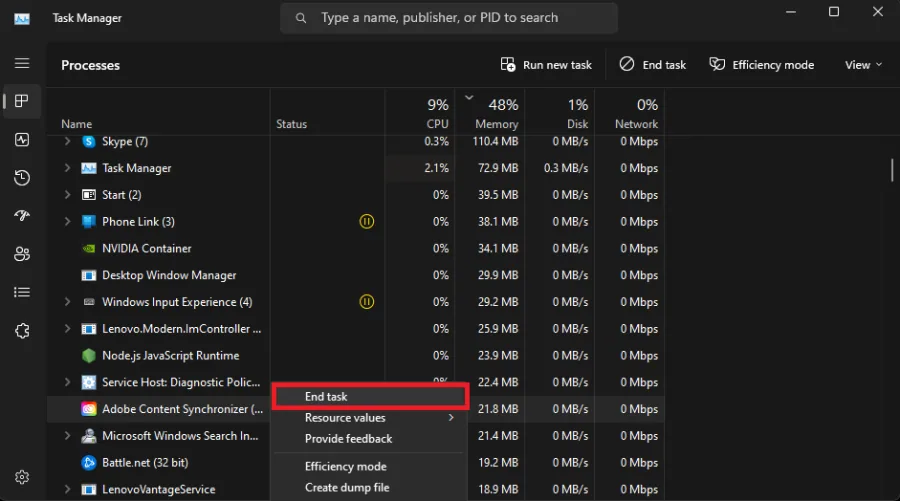
Task: Open the App history sidebar icon
Action: (x=22, y=178)
